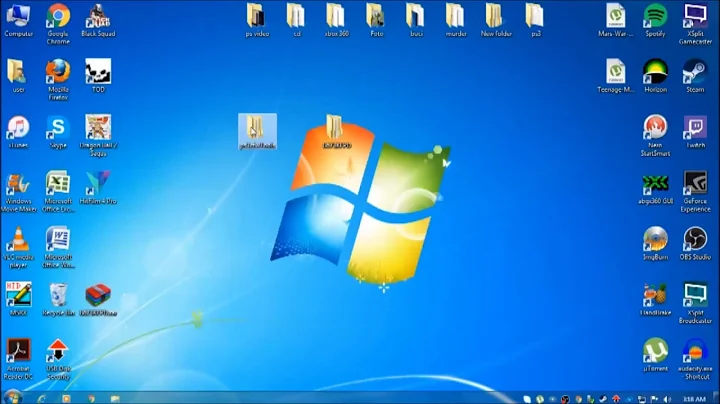Open the ps3 folder
This screenshot has width=720, height=404.
[x=535, y=20]
